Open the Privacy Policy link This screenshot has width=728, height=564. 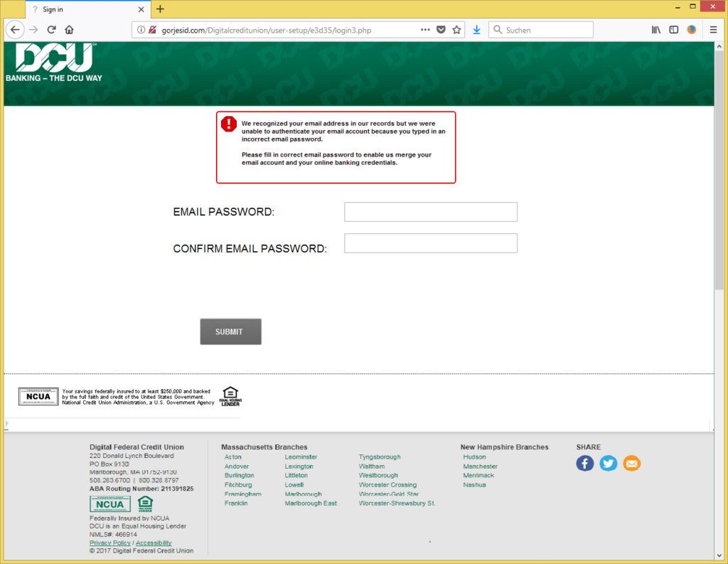pos(109,543)
